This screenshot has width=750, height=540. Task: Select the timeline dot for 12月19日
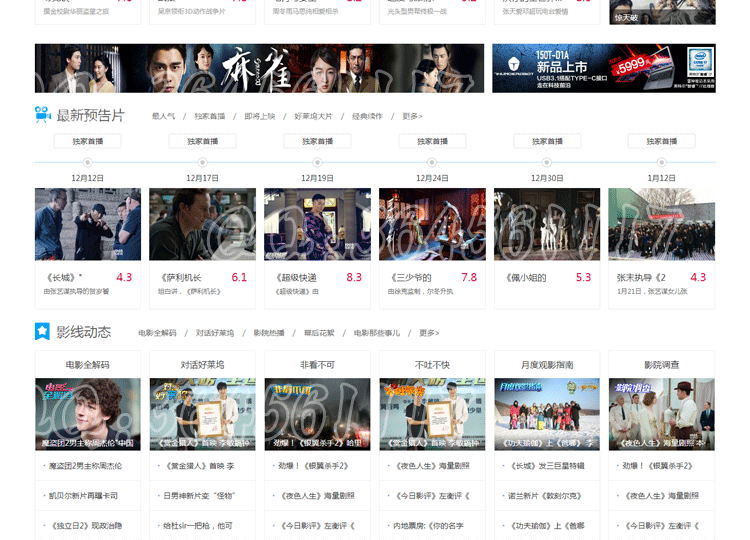[317, 162]
